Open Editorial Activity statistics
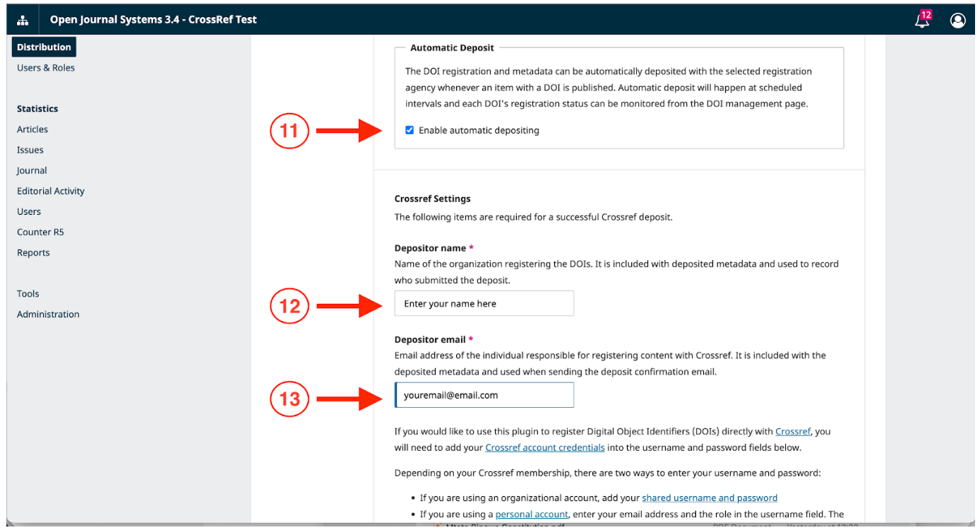Screen dimensions: 980x530 click(x=51, y=191)
